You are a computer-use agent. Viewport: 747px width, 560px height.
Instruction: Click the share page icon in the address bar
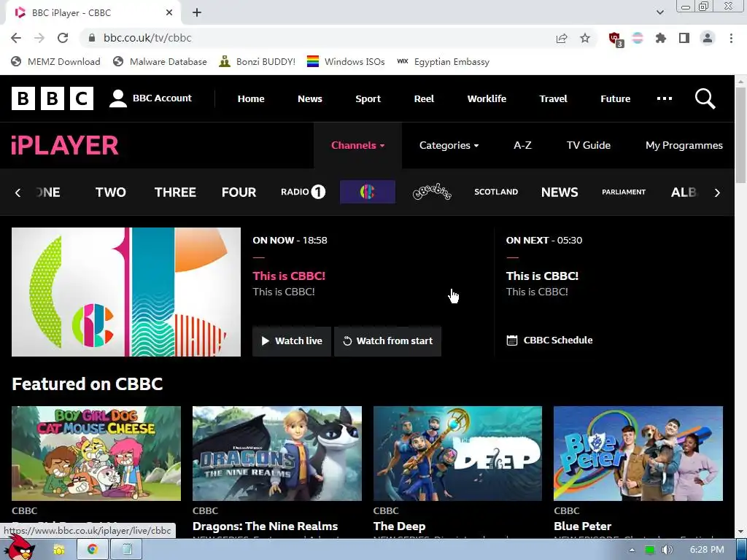562,38
